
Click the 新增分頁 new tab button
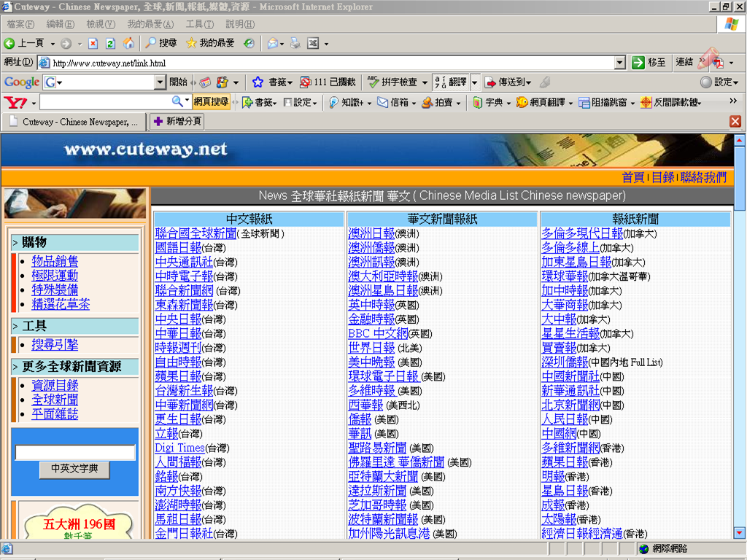point(177,122)
